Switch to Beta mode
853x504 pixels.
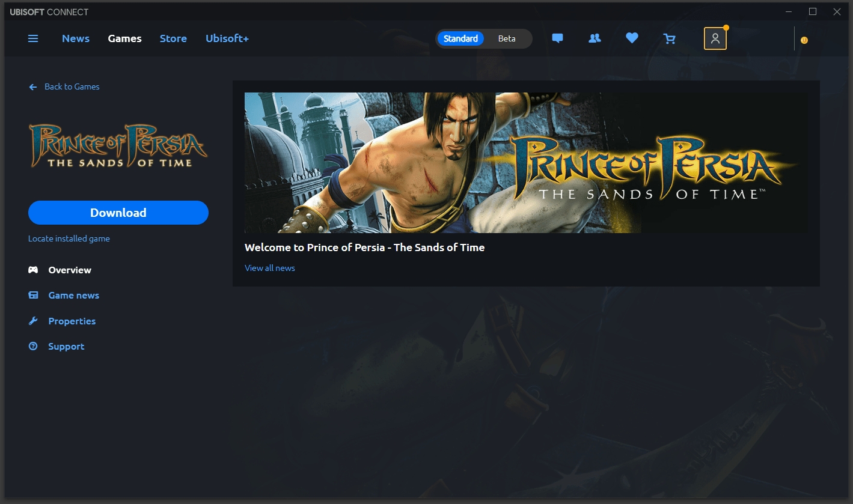click(507, 38)
